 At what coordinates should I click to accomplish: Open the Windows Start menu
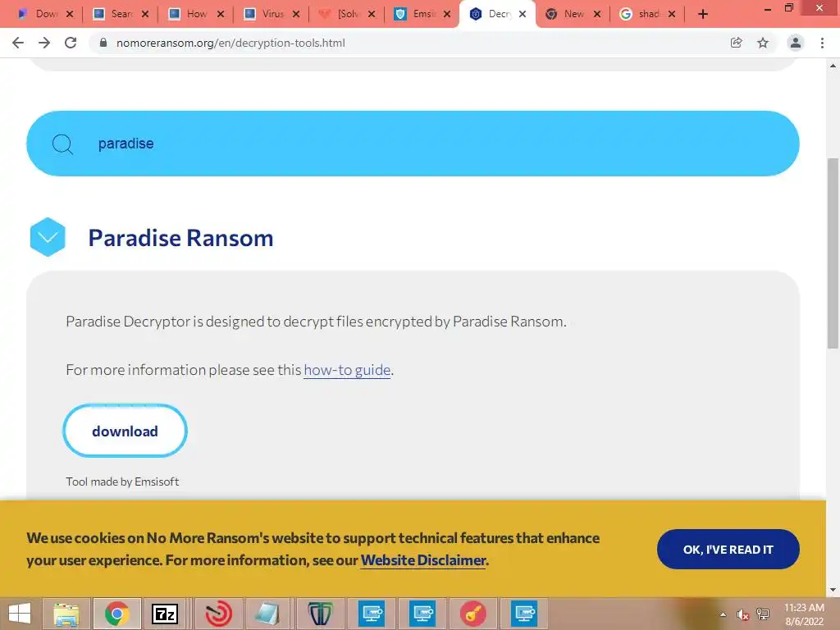tap(20, 614)
